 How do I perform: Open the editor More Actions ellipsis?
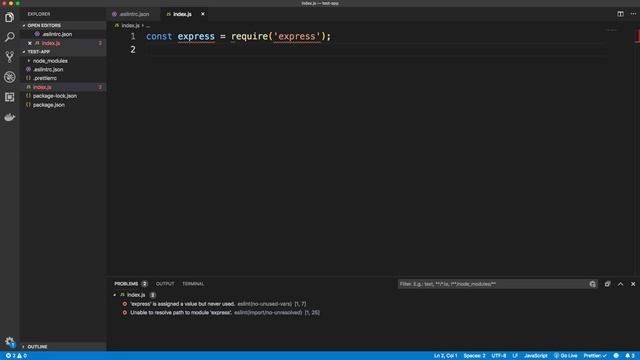(x=633, y=14)
